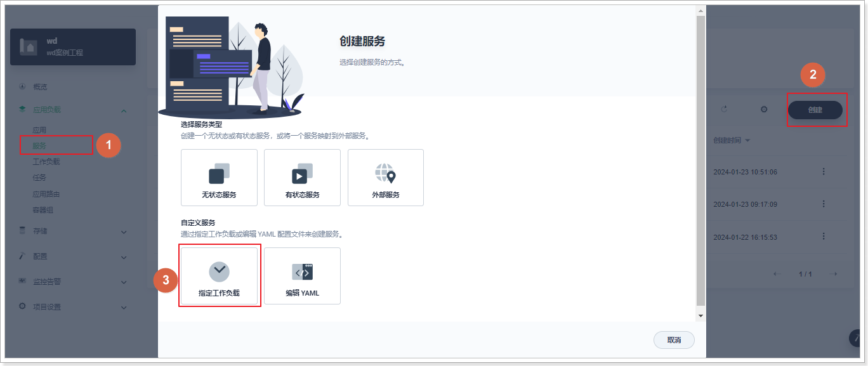868x366 pixels.
Task: Open the 服务 sidebar item
Action: (39, 146)
